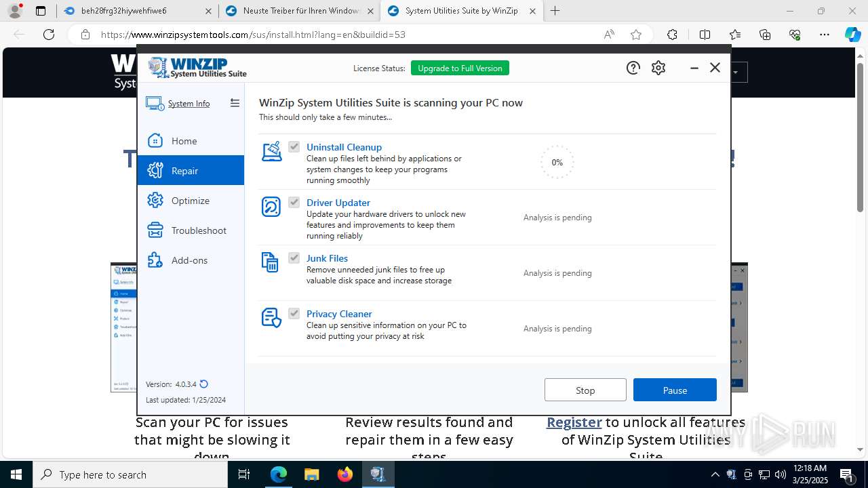Open the Driver Updater link
This screenshot has height=488, width=868.
click(x=338, y=203)
